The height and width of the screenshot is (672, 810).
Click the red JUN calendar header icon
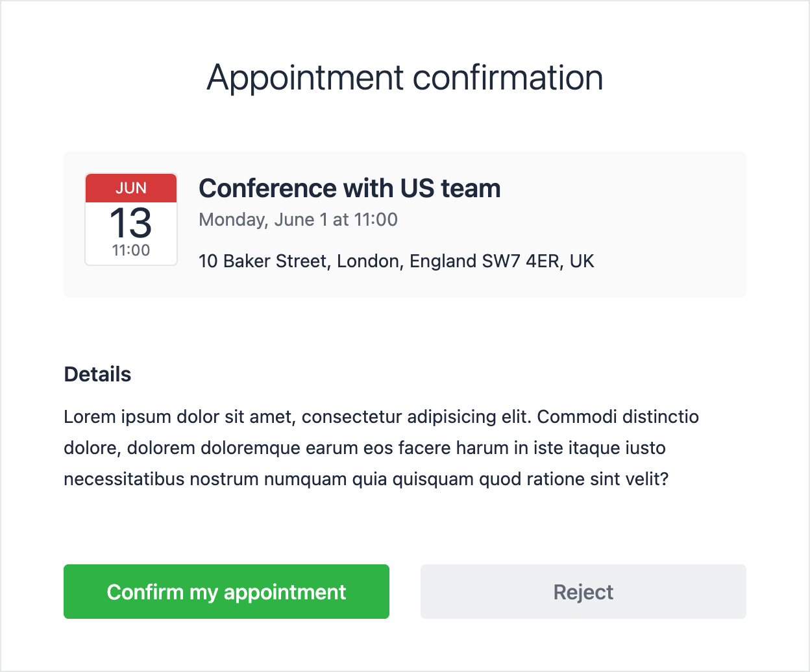(x=130, y=187)
